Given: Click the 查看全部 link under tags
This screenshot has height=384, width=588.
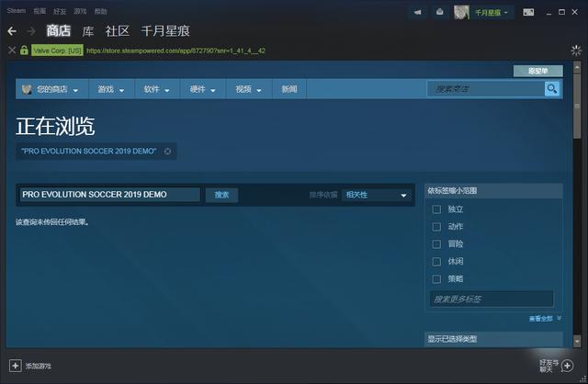Looking at the screenshot, I should [541, 318].
